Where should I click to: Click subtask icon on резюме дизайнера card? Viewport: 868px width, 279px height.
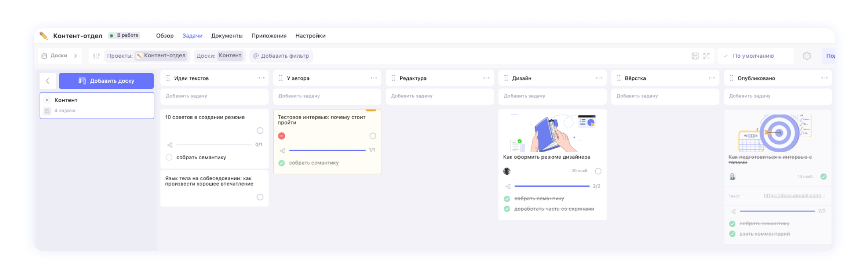coord(508,186)
